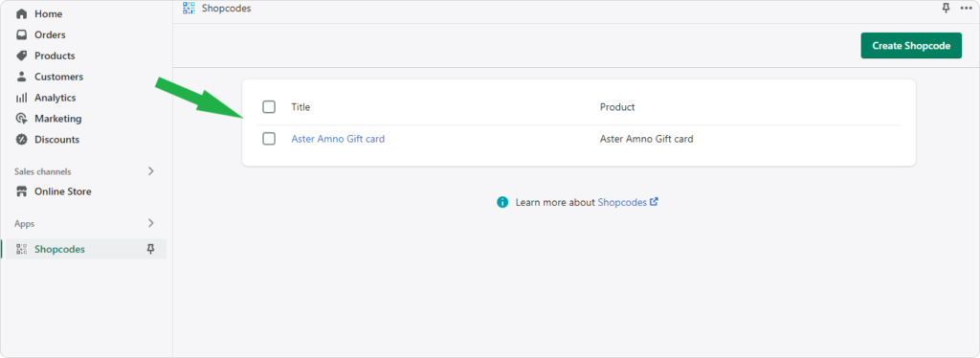Screen dimensions: 980x358
Task: Check the Aster Amno Gift card row checkbox
Action: [x=269, y=139]
